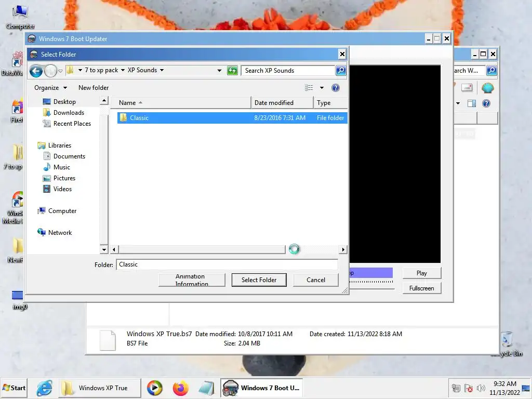Open the Music library
The height and width of the screenshot is (399, 532).
tap(61, 167)
